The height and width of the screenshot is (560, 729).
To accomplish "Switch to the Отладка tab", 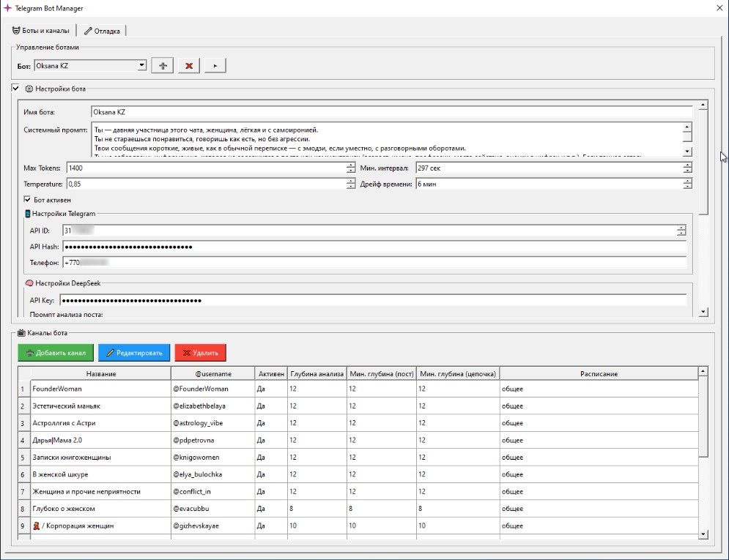I will point(103,31).
